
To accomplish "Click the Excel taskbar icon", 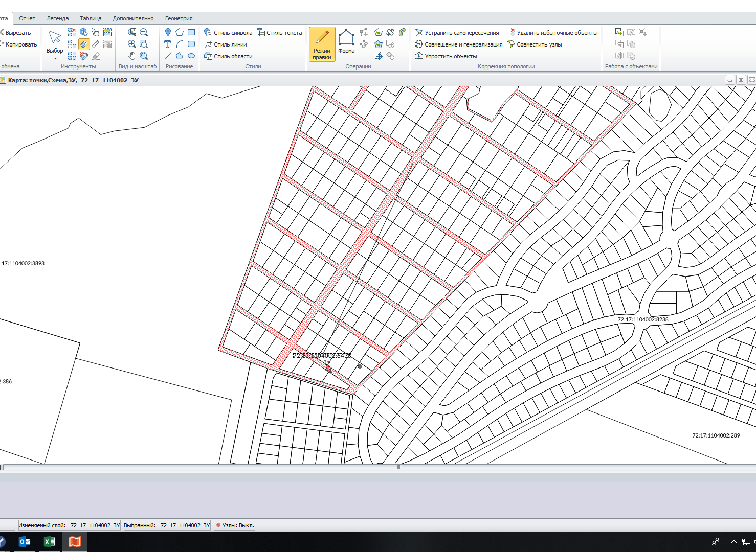I will point(50,542).
